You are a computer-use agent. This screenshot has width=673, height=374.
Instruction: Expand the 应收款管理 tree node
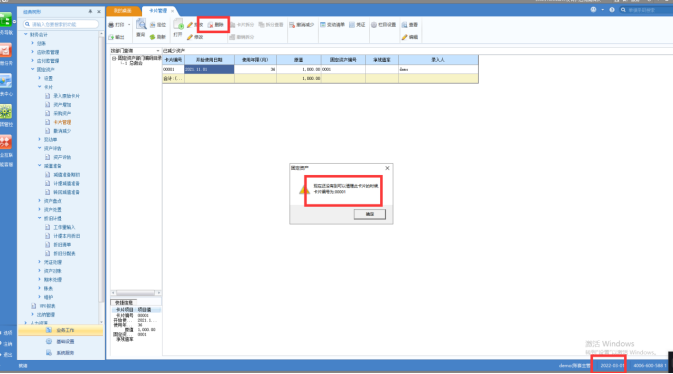tap(33, 52)
